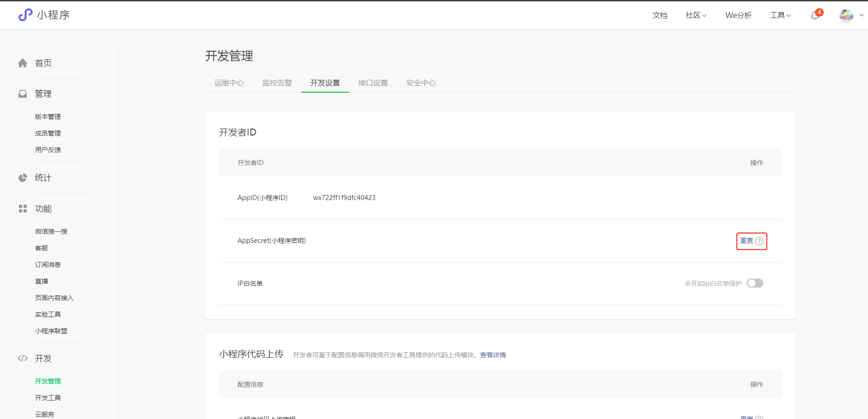Open the notification bell icon
868x419 pixels.
pyautogui.click(x=815, y=15)
